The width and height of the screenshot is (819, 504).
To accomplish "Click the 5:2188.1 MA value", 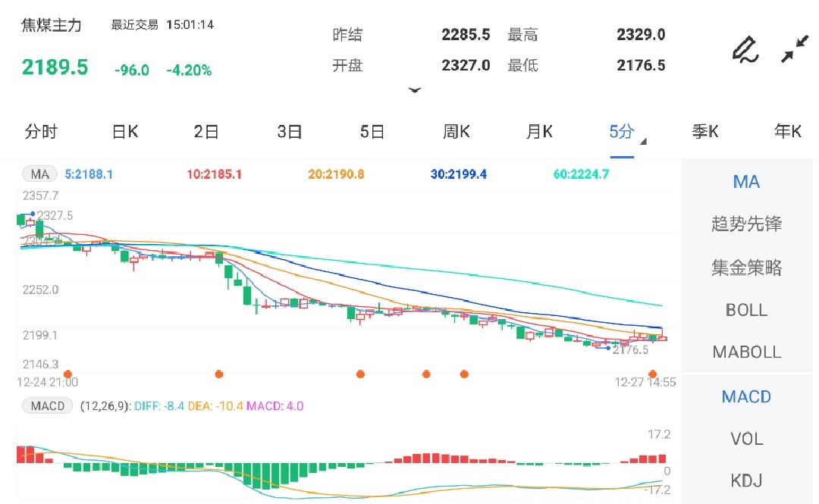I will tap(89, 174).
